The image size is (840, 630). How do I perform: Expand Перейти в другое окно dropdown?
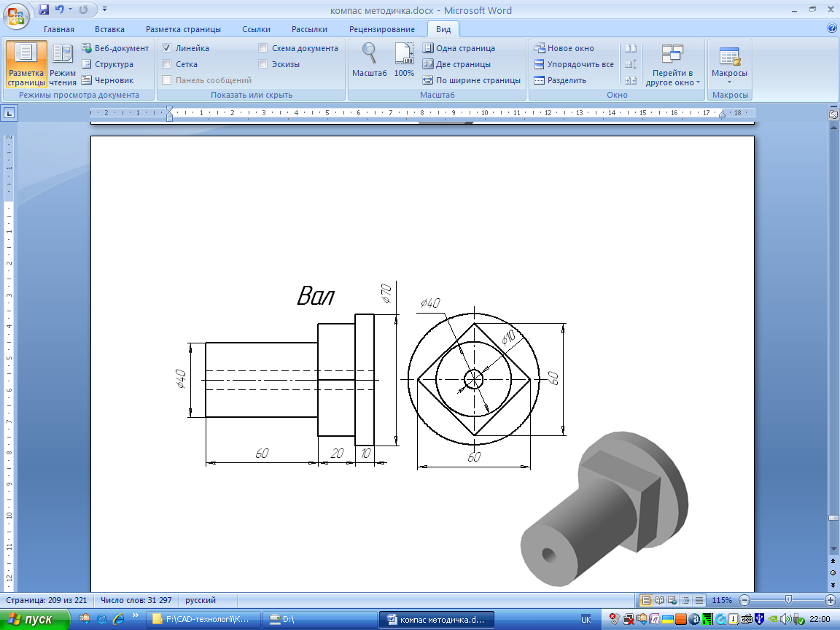point(673,65)
